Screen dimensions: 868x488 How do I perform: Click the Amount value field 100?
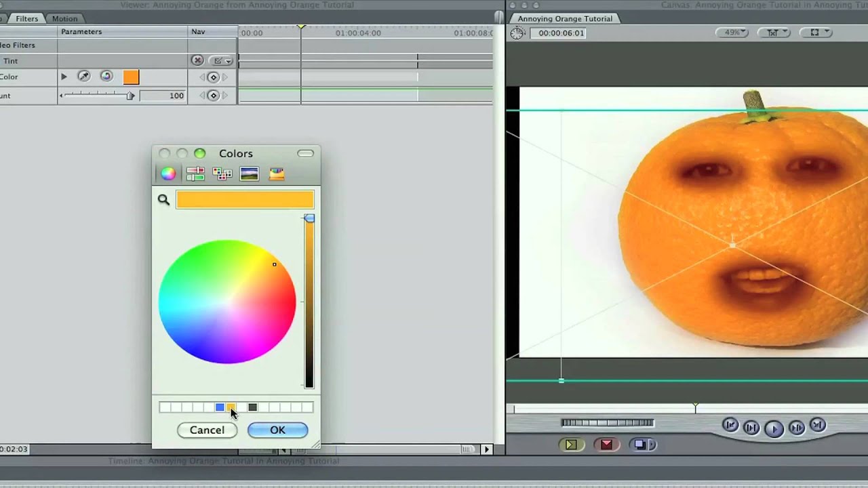pos(163,96)
